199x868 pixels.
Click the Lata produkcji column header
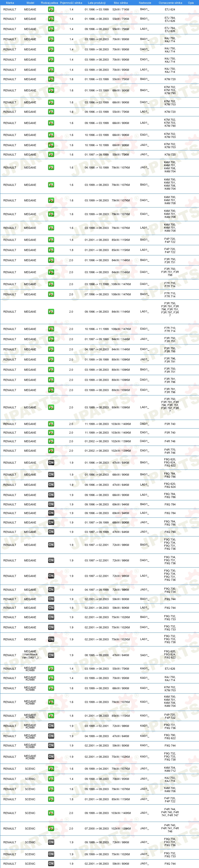[x=97, y=3]
